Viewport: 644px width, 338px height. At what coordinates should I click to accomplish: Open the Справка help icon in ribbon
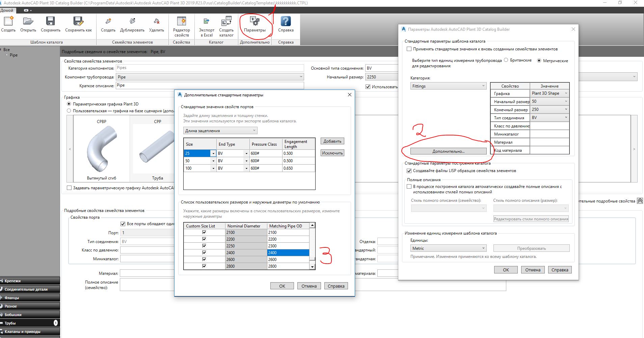click(286, 21)
